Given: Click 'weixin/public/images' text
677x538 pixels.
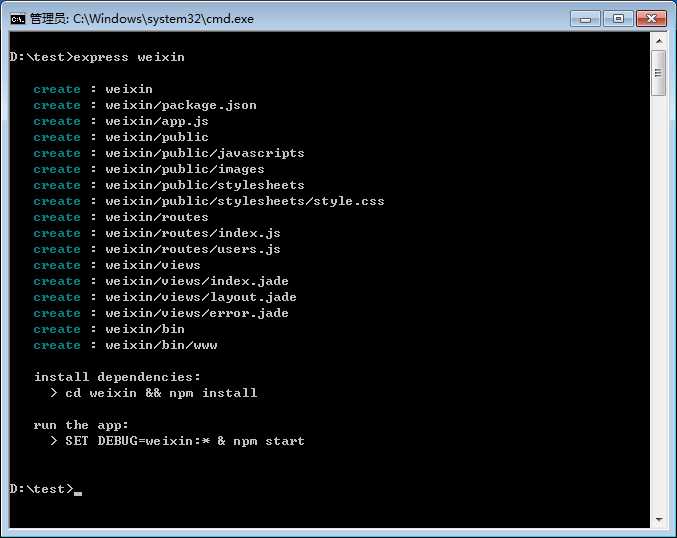Looking at the screenshot, I should [x=185, y=169].
